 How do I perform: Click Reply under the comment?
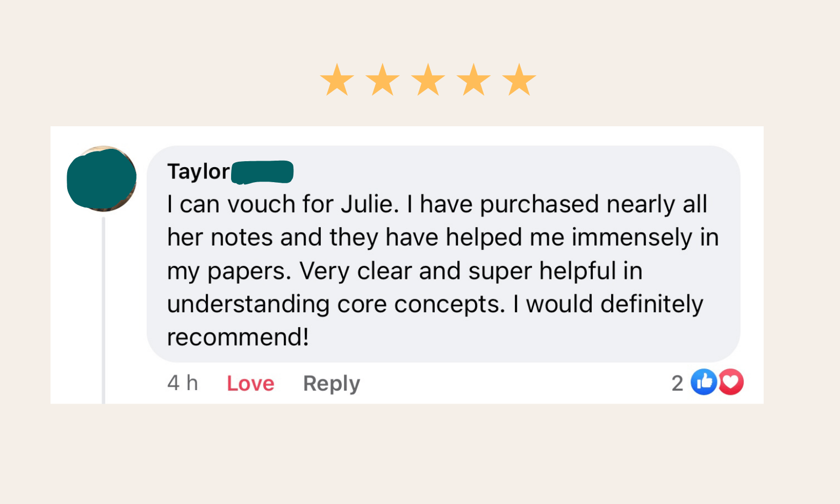point(332,383)
